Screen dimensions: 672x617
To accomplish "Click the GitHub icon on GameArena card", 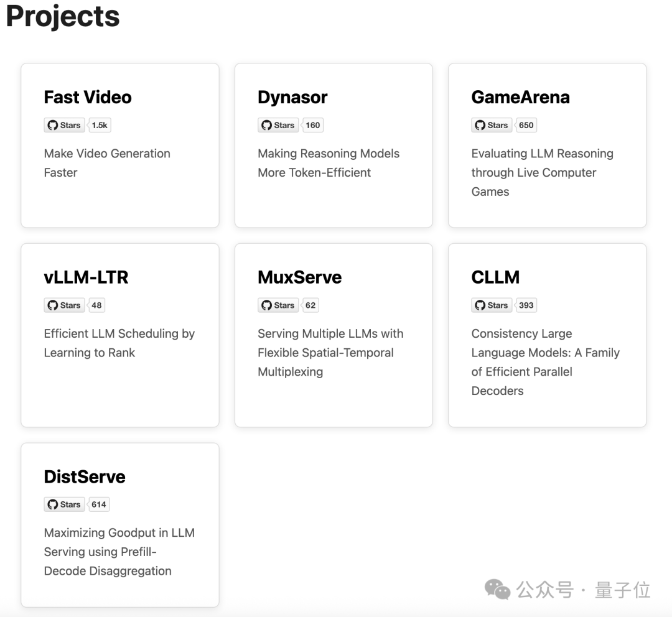I will tap(480, 125).
